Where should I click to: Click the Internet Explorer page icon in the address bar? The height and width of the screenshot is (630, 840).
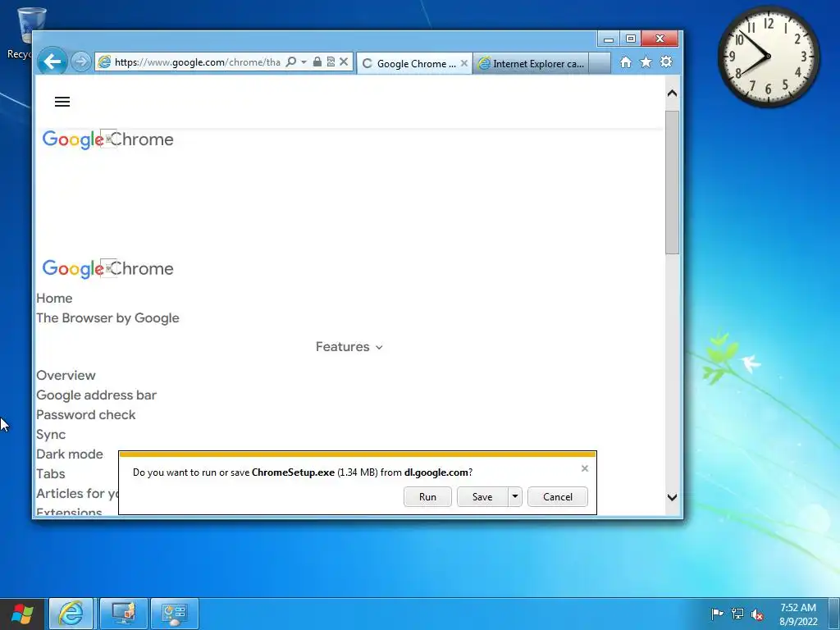click(104, 62)
